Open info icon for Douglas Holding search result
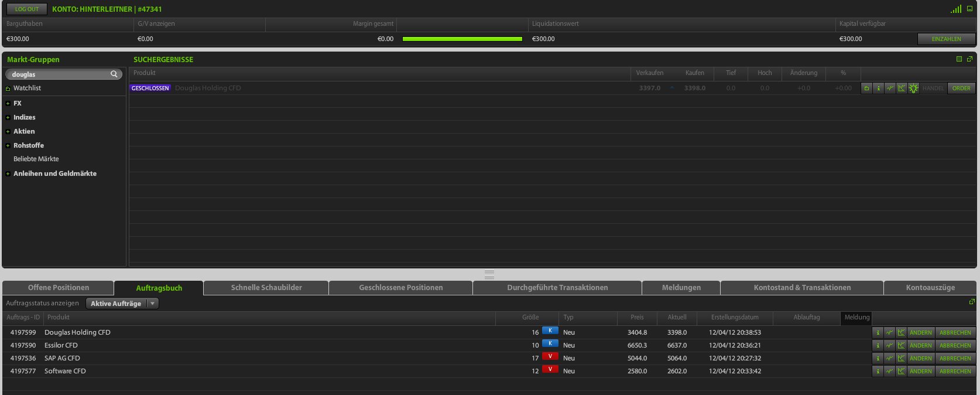The width and height of the screenshot is (980, 395). pos(878,88)
